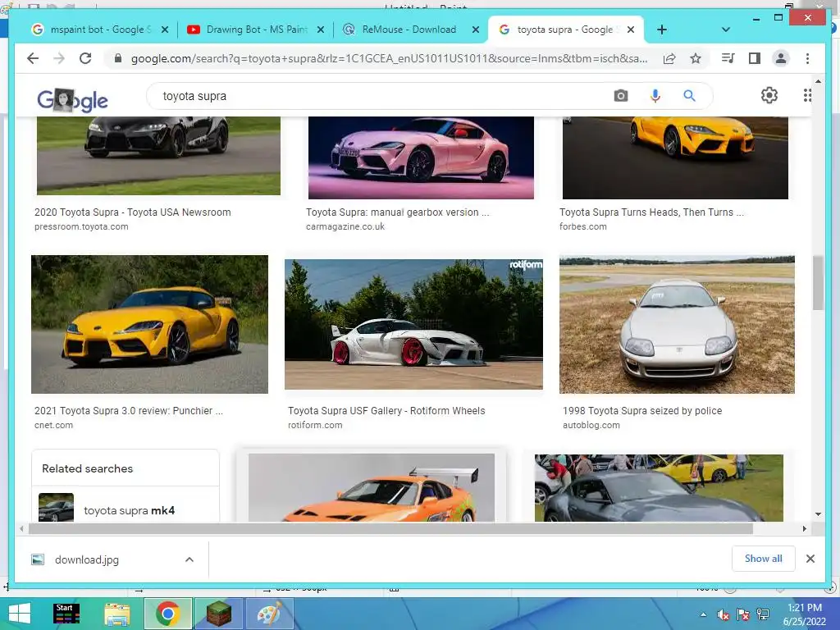Select related search toyota supra mk4
The width and height of the screenshot is (840, 630).
coord(126,507)
